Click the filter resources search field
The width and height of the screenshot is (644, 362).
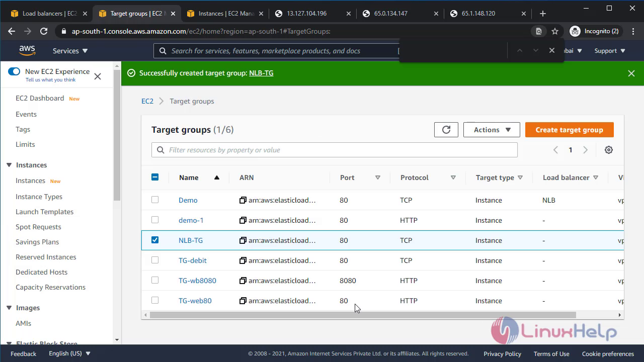point(335,150)
